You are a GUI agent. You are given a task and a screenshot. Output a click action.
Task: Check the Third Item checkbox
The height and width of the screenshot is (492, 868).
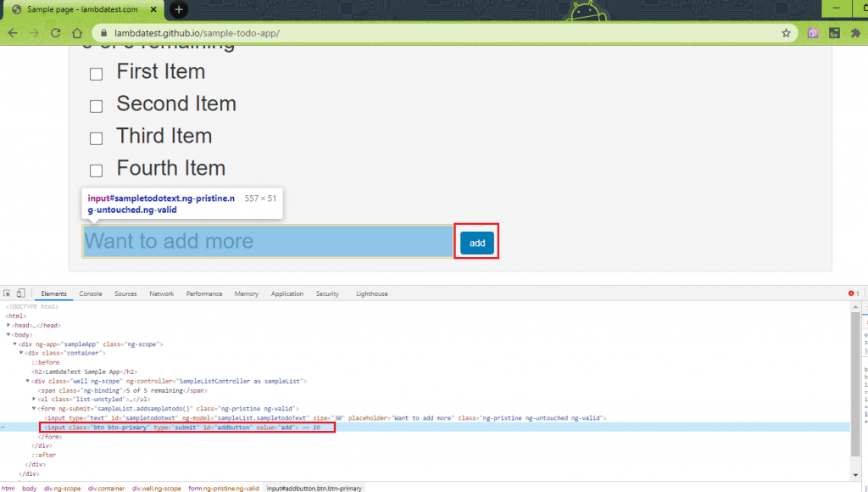pos(97,138)
